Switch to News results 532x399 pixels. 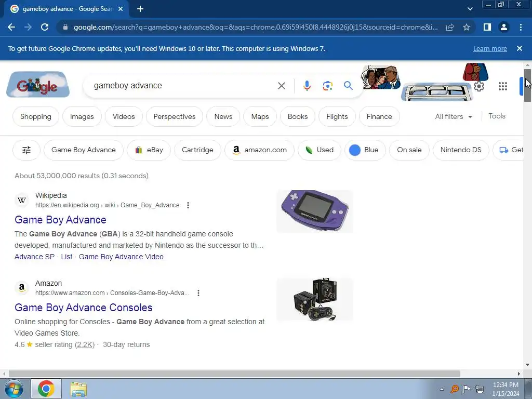click(x=223, y=116)
